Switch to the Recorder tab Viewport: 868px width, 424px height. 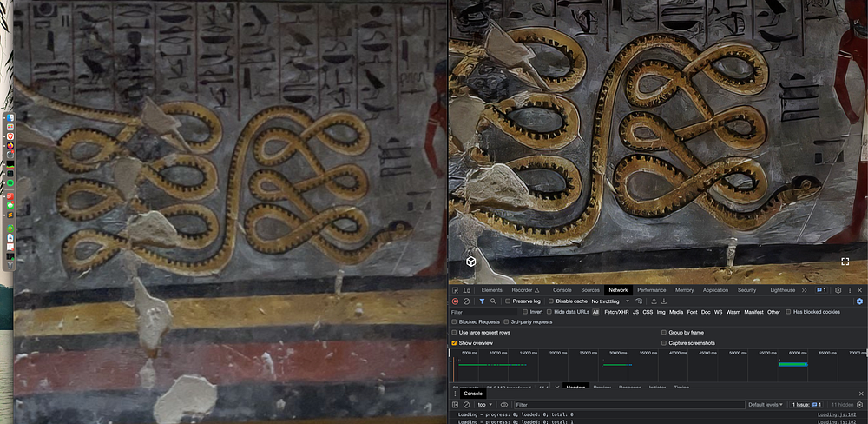(x=525, y=290)
